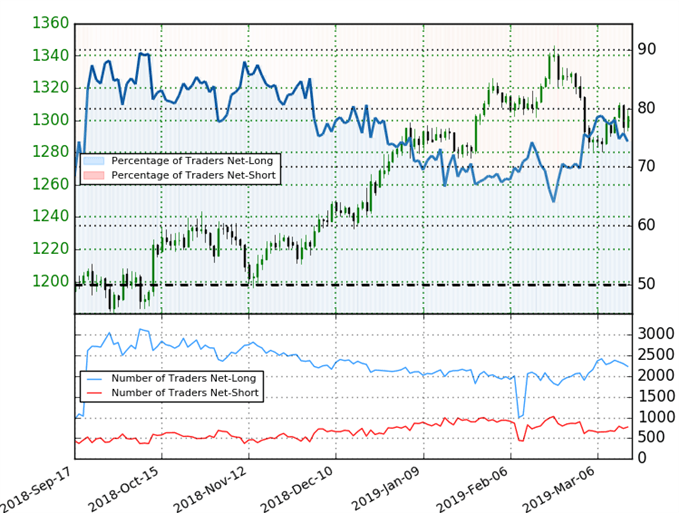Viewport: 679px width, 513px height.
Task: Click the blue Number of Traders Net-Long legend line
Action: (x=94, y=379)
